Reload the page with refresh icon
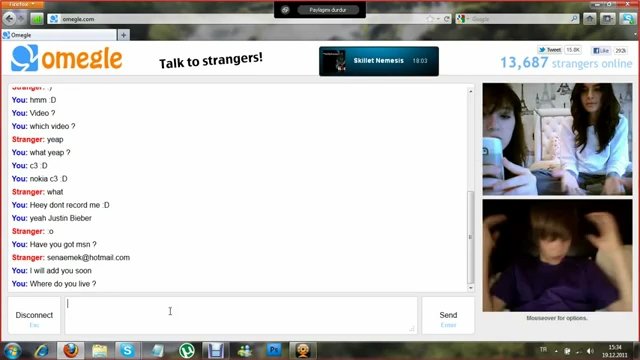 click(x=447, y=19)
